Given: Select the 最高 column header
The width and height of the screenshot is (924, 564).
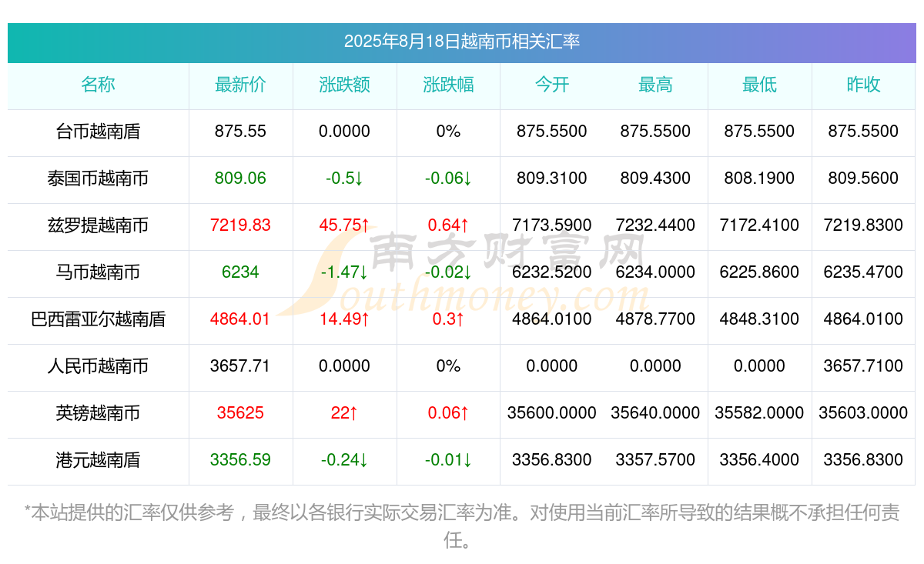Looking at the screenshot, I should click(655, 85).
